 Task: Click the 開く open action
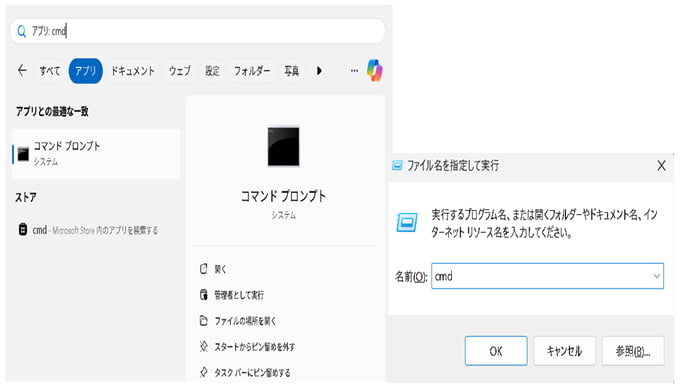(x=220, y=269)
